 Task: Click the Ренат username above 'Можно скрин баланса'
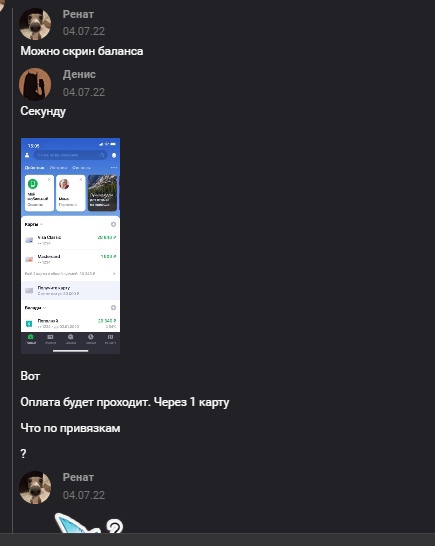click(x=78, y=14)
